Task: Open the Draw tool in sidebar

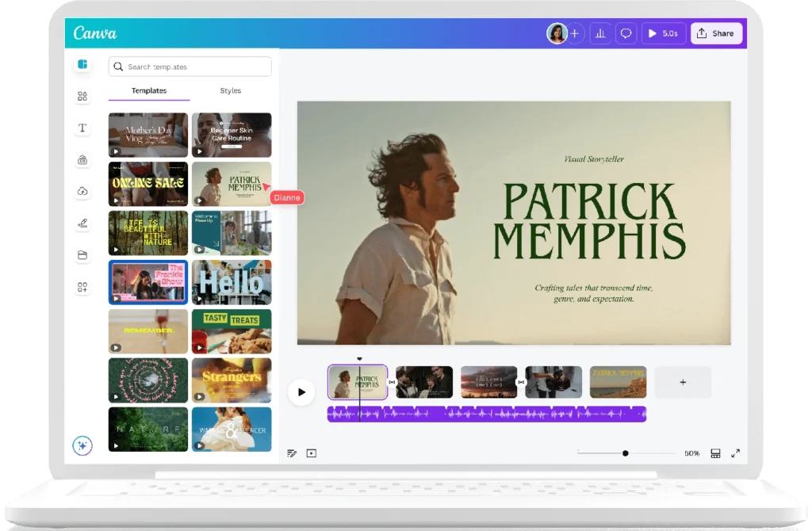Action: click(x=82, y=223)
